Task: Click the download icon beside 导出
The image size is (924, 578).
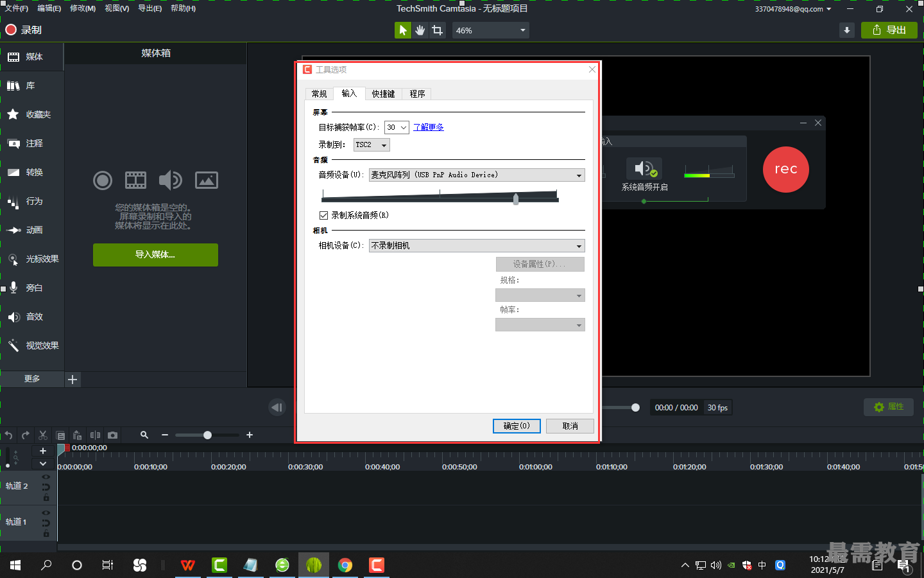Action: 847,30
